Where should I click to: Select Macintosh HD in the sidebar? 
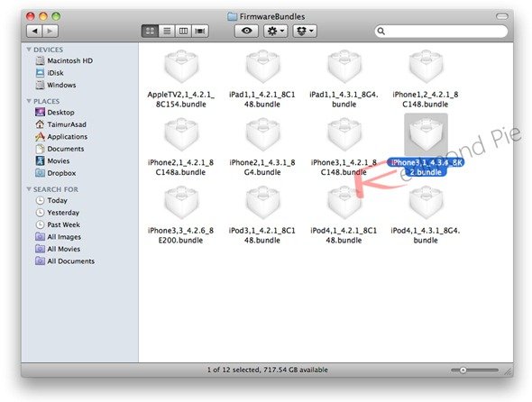pos(64,60)
